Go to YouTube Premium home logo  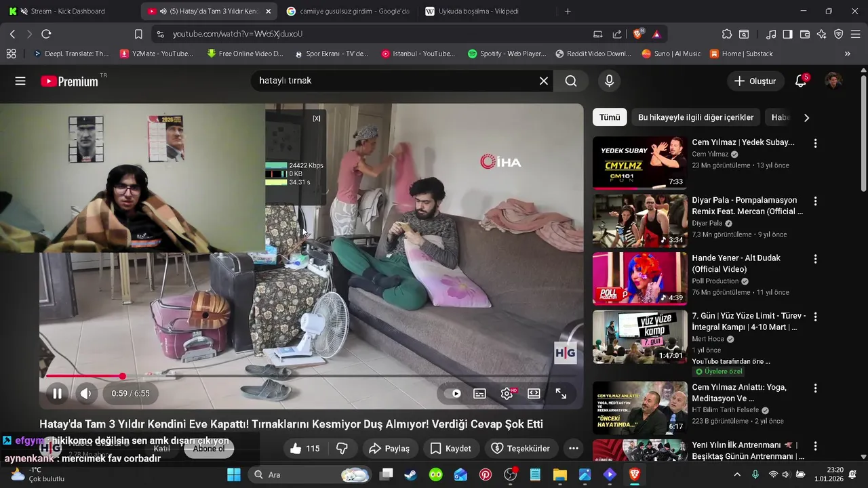[69, 81]
